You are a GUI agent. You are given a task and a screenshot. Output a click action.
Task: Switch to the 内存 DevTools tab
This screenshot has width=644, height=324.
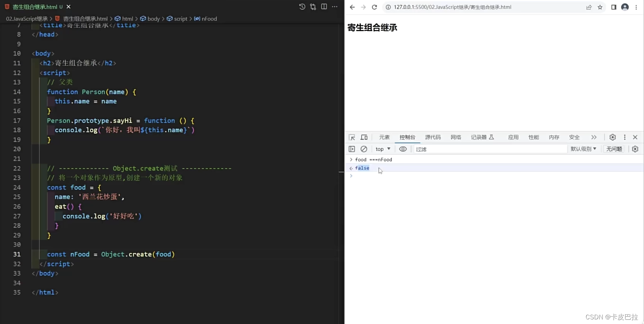tap(554, 137)
